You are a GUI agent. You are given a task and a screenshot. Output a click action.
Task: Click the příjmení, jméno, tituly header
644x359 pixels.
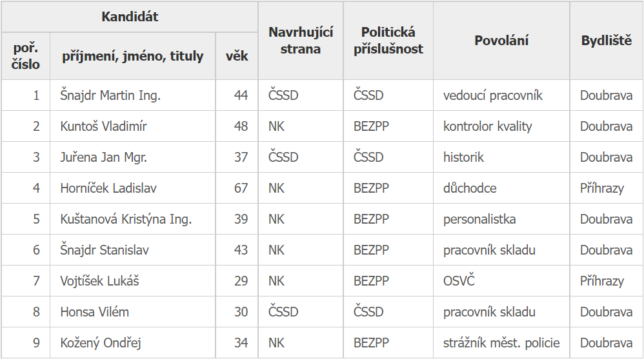tap(133, 56)
